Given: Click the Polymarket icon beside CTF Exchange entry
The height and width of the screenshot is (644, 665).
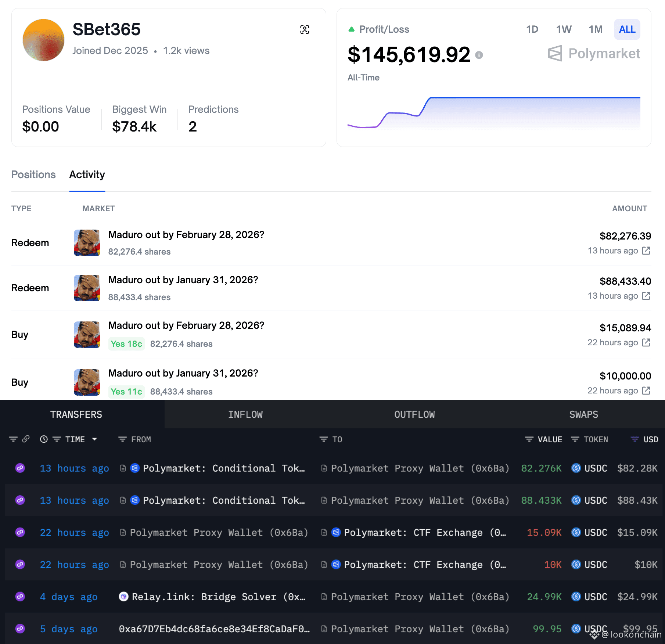Looking at the screenshot, I should (x=336, y=532).
